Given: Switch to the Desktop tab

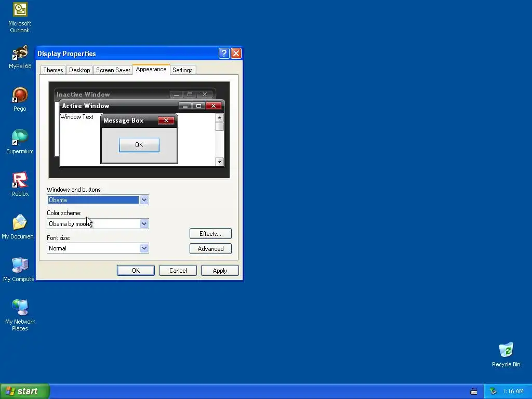Looking at the screenshot, I should [79, 70].
